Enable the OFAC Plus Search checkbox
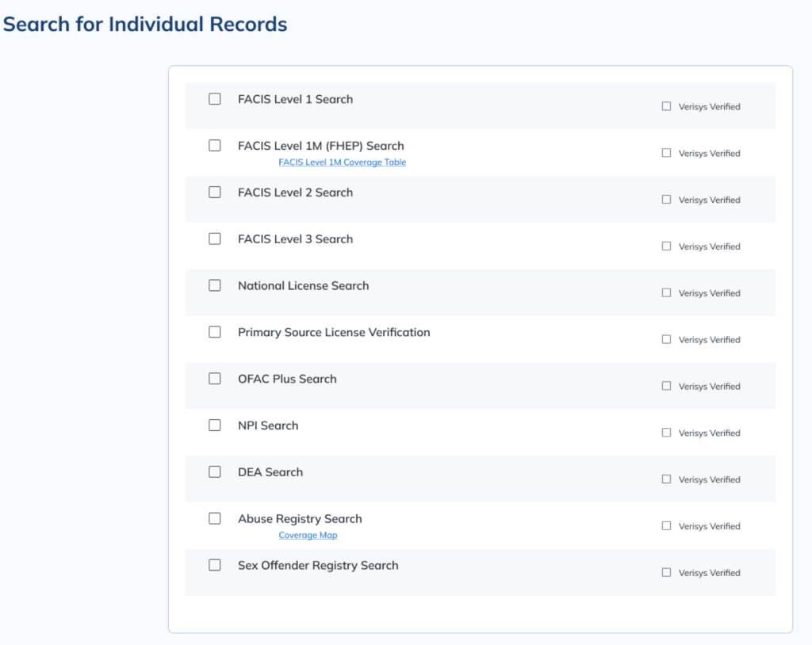The width and height of the screenshot is (812, 645). click(215, 379)
